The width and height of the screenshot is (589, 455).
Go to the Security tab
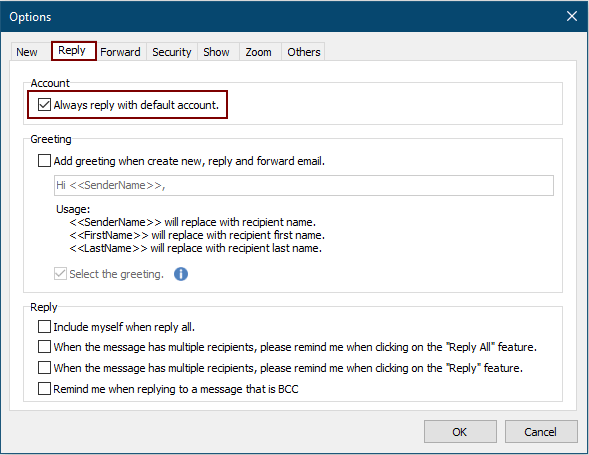pos(172,52)
